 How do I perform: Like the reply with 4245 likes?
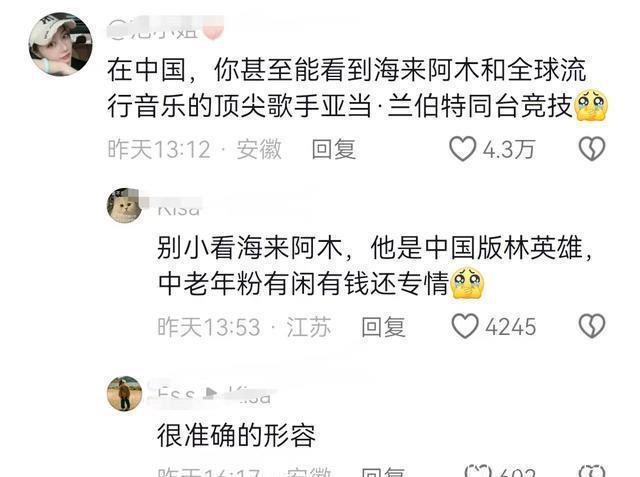click(x=464, y=326)
